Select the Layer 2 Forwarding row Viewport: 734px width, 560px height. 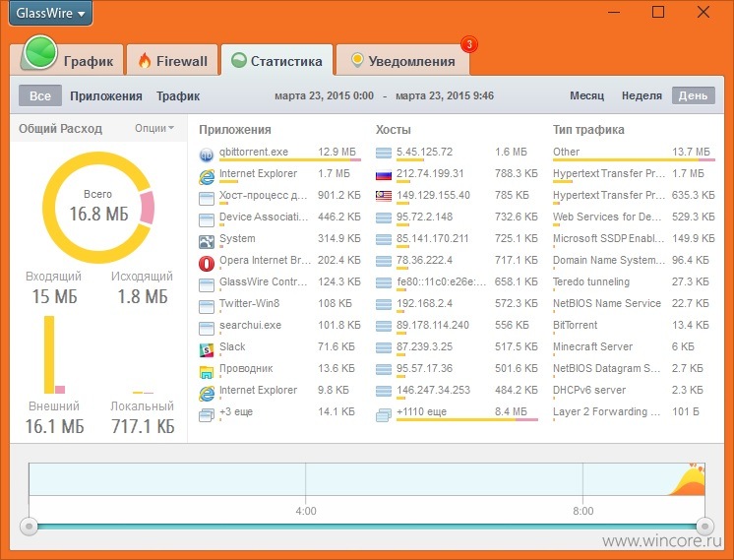point(634,412)
